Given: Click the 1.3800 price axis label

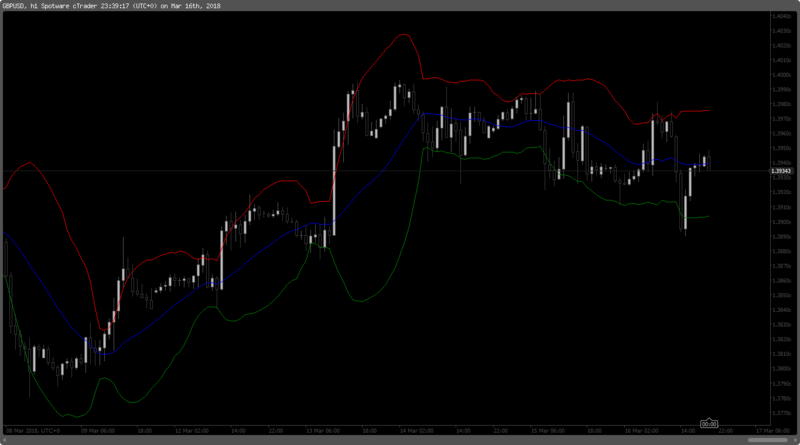Looking at the screenshot, I should [x=781, y=369].
